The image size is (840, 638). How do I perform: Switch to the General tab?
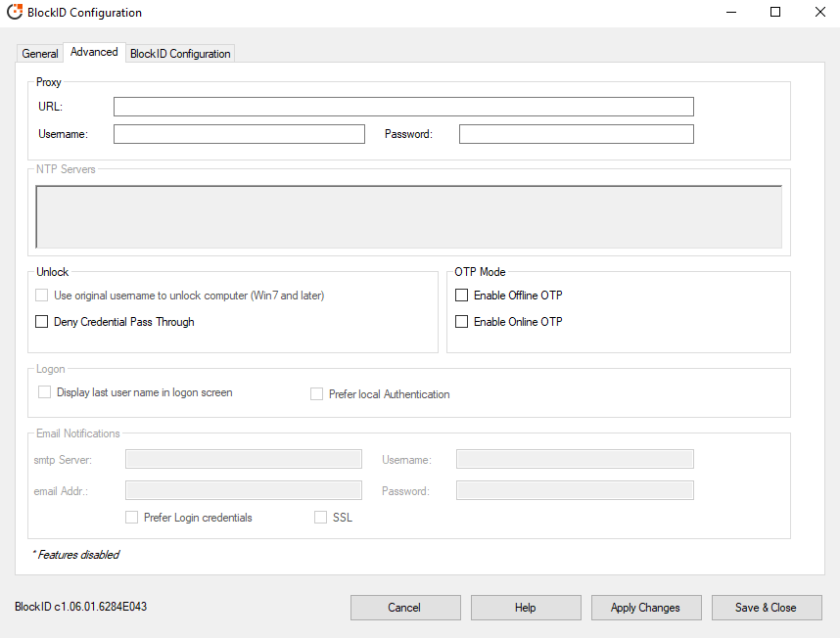click(x=39, y=54)
